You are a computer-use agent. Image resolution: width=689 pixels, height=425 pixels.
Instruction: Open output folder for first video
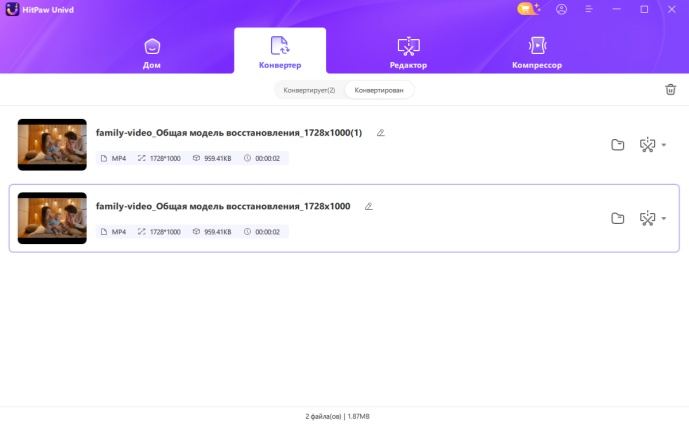[618, 145]
